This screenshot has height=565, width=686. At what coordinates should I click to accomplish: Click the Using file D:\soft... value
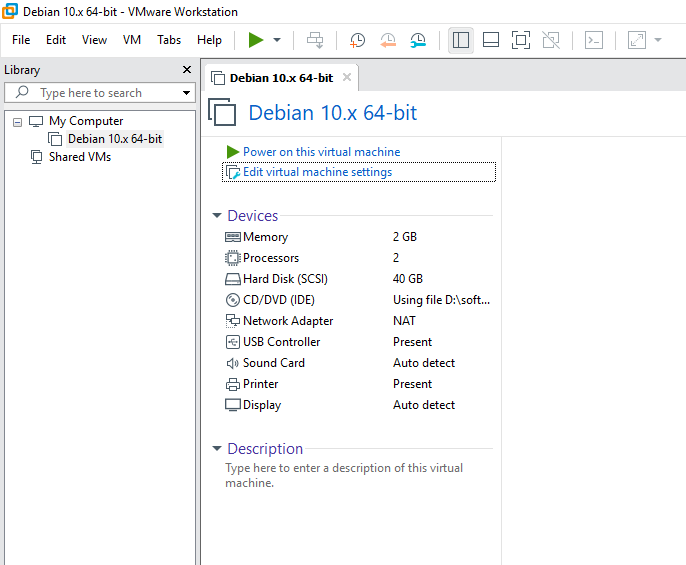[441, 300]
